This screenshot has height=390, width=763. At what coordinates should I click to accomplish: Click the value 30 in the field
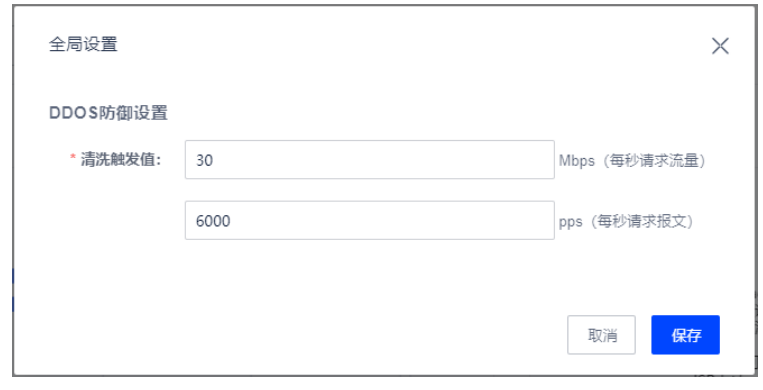coord(204,160)
